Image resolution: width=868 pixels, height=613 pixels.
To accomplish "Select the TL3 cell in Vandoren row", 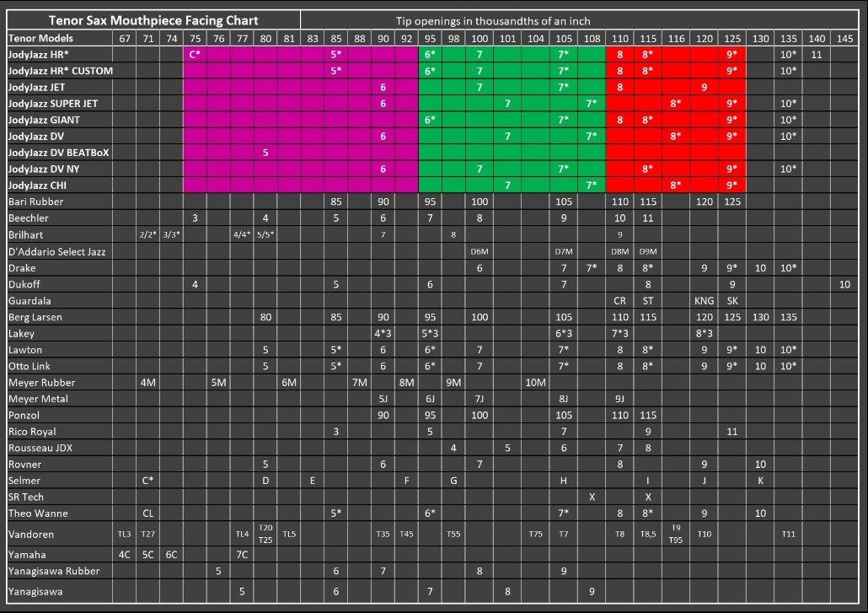I will 125,534.
